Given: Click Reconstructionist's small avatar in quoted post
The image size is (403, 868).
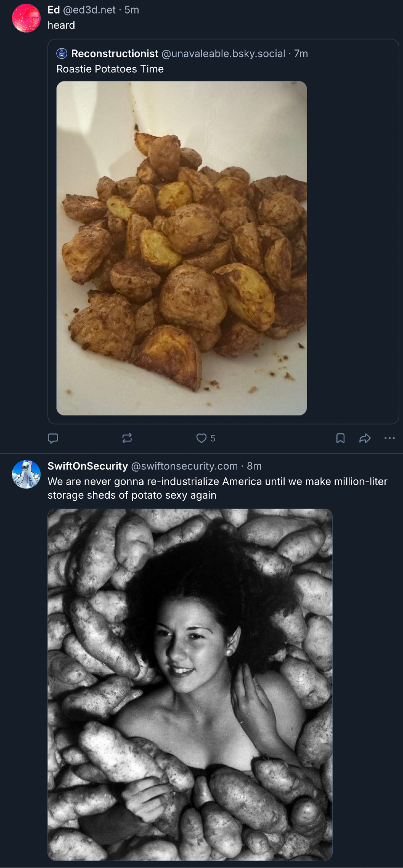Looking at the screenshot, I should tap(62, 54).
